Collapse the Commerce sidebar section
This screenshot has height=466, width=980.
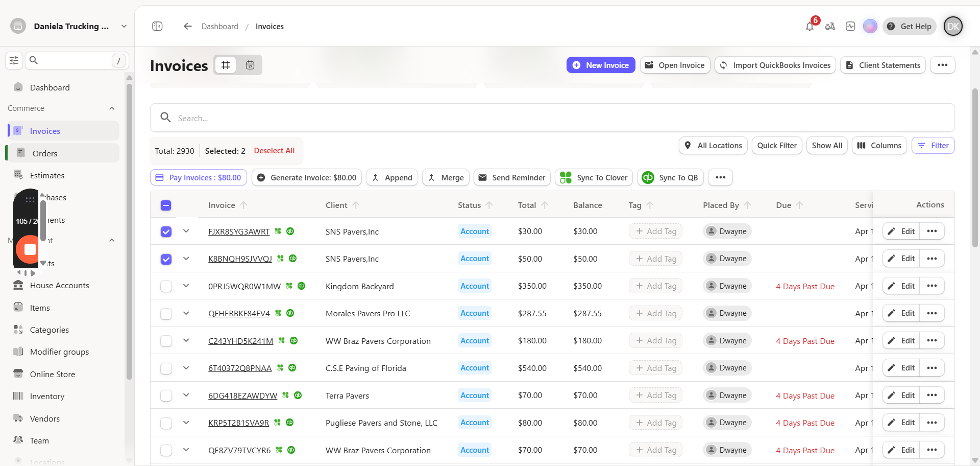(112, 108)
